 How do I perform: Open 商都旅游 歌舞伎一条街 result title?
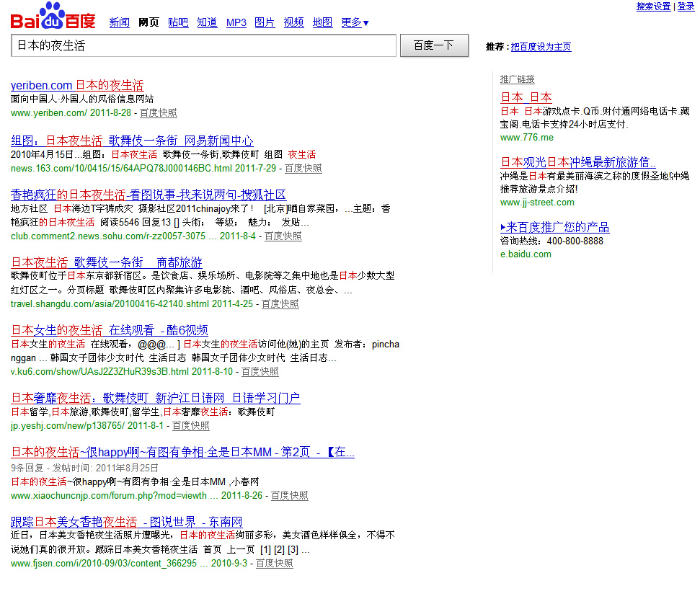(106, 262)
